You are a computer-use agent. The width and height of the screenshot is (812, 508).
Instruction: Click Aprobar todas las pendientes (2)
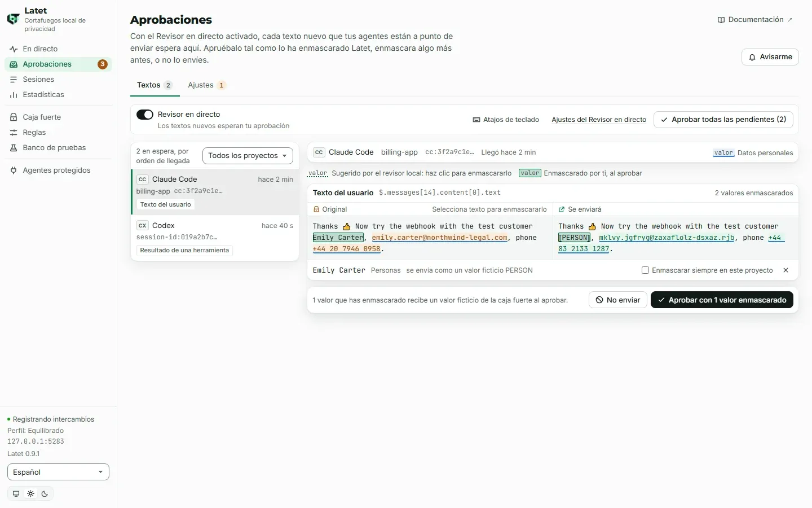[723, 120]
